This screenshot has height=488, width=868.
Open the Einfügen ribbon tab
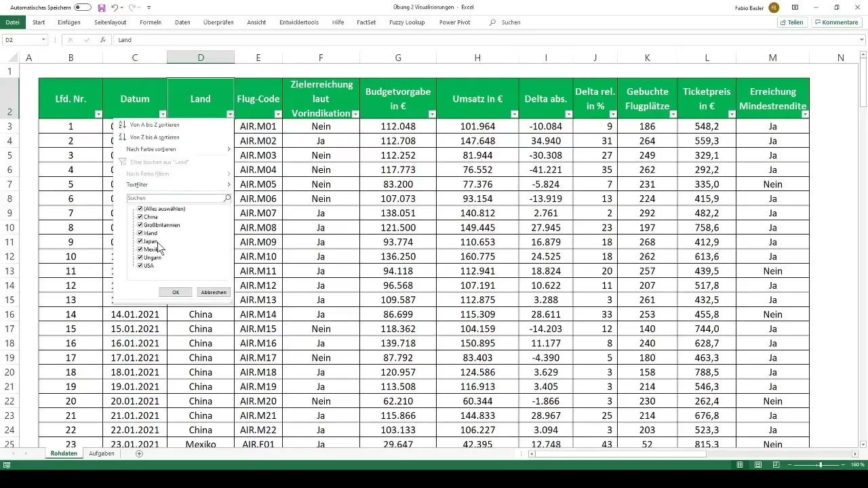tap(69, 22)
